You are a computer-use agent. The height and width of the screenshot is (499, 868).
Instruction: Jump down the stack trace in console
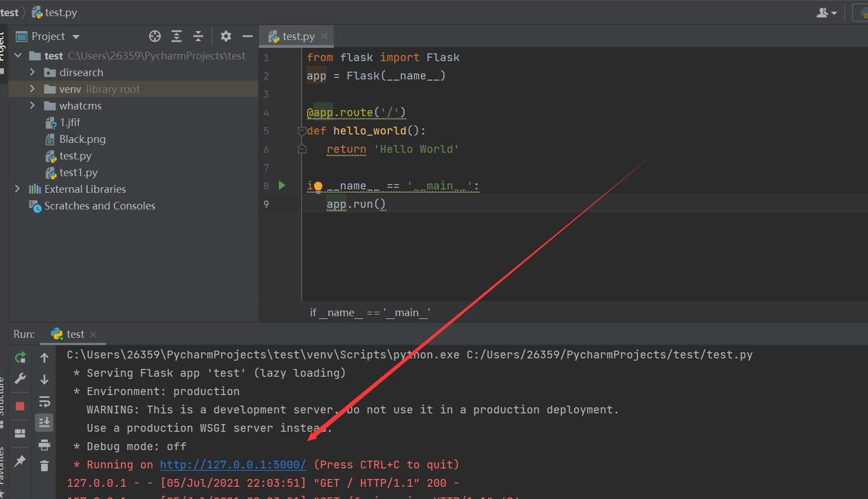pos(44,380)
